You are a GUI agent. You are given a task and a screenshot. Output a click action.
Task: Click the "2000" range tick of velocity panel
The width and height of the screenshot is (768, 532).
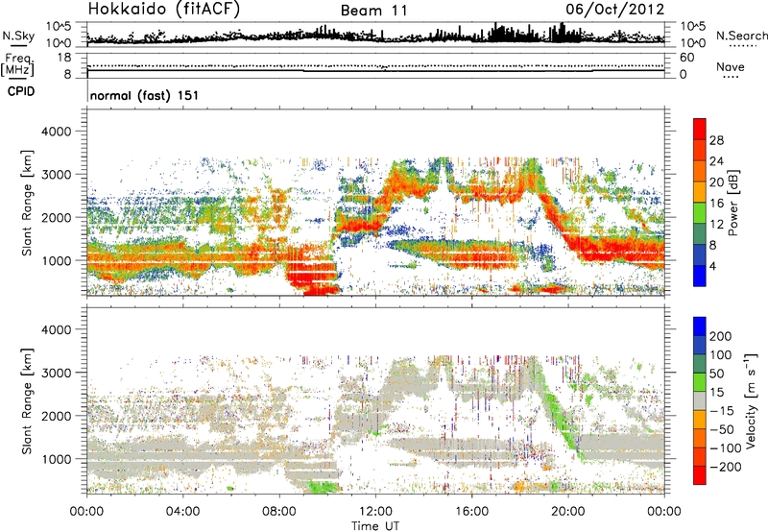coord(57,416)
